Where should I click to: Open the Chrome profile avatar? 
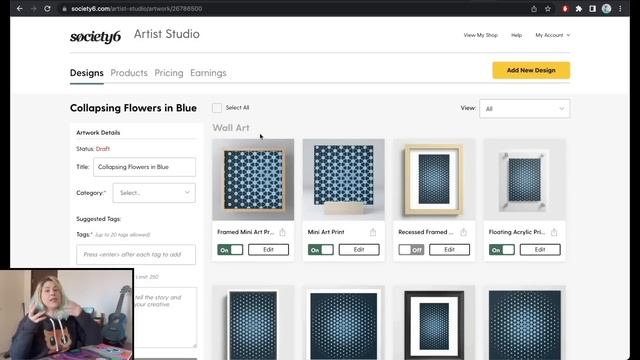607,9
